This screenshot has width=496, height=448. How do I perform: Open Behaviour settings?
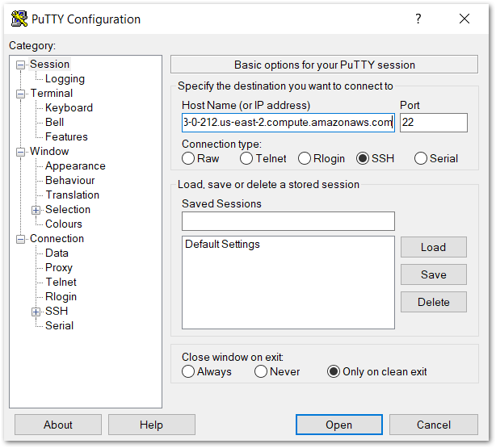pyautogui.click(x=70, y=181)
